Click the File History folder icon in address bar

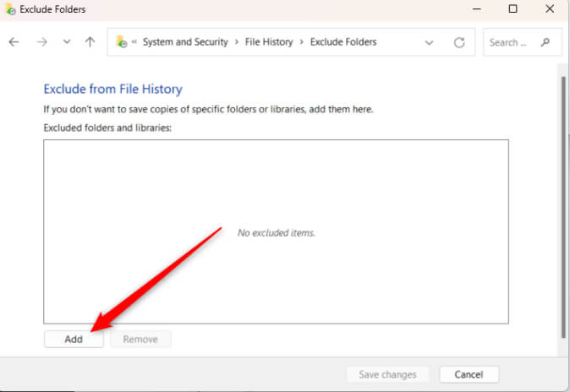[x=121, y=41]
